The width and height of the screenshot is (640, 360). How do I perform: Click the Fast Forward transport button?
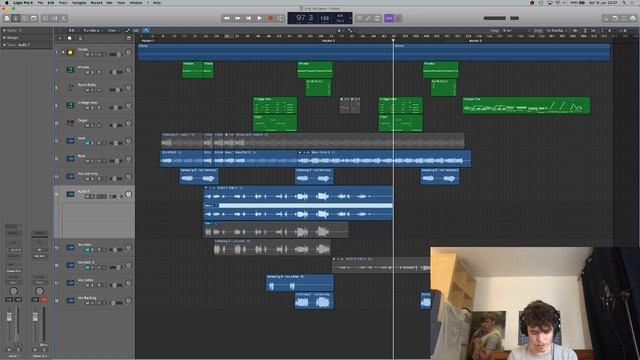pos(238,18)
